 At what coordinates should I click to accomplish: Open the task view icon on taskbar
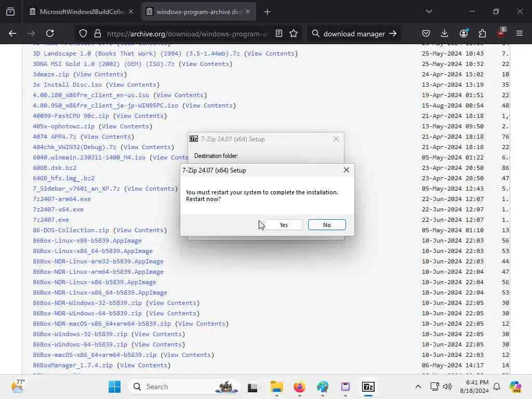pyautogui.click(x=252, y=387)
